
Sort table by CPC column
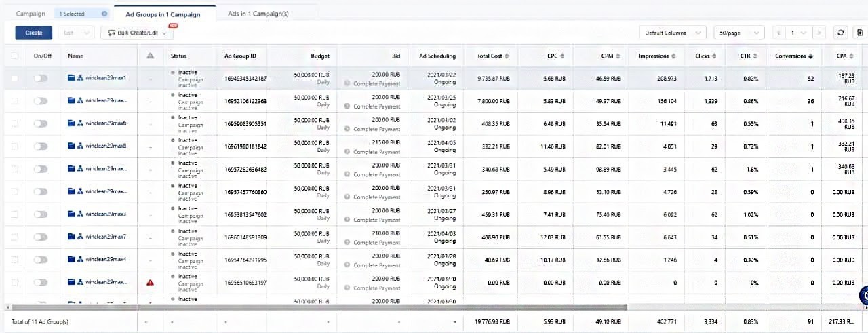(563, 56)
